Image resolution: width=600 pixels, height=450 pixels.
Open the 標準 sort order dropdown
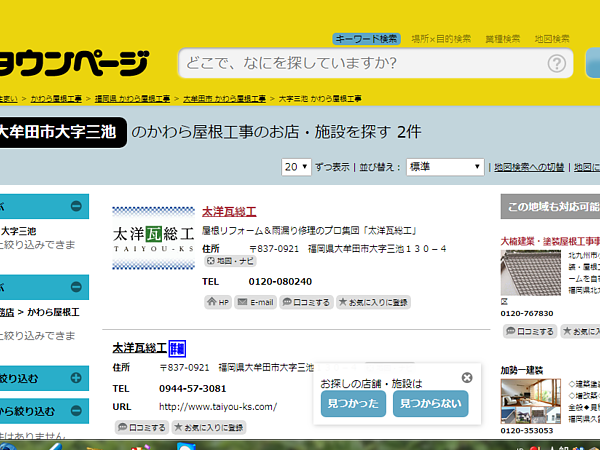(445, 167)
